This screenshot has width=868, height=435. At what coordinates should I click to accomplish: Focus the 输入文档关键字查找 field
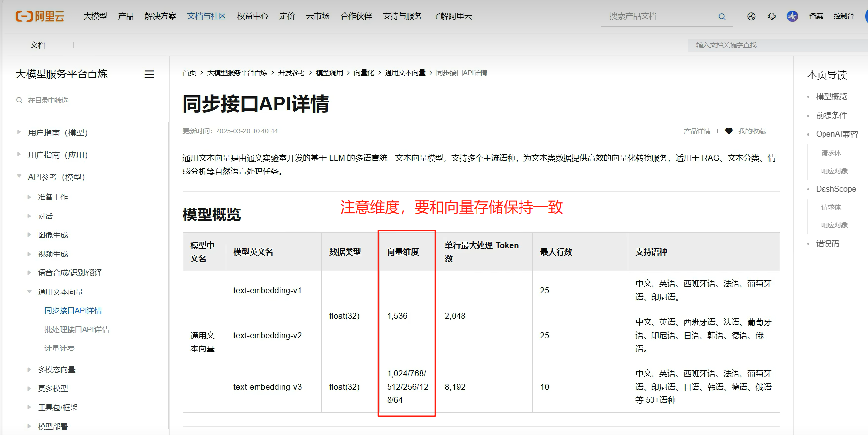click(x=778, y=45)
